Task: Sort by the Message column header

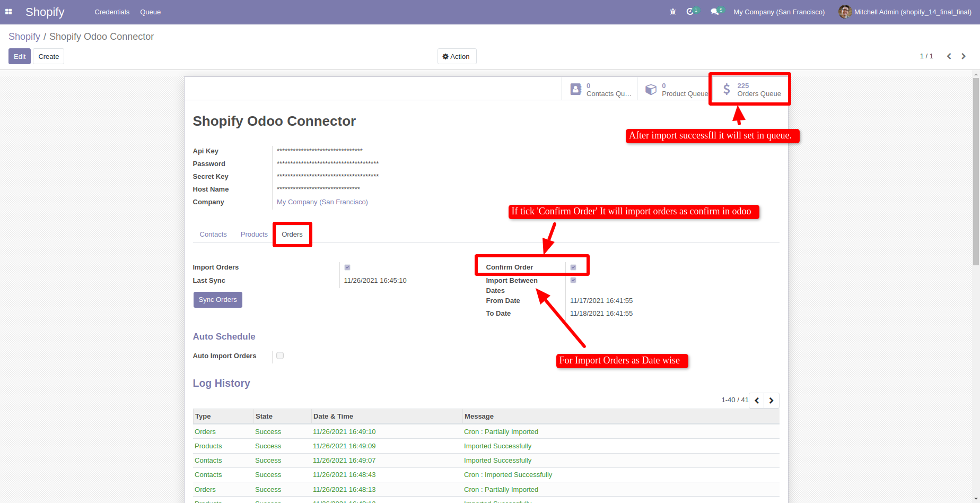Action: 621,417
